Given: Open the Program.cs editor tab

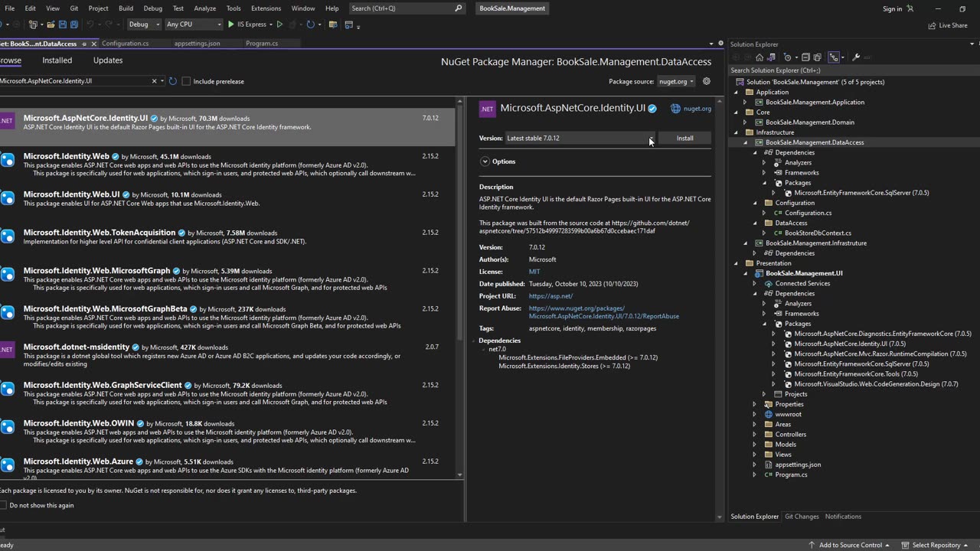Looking at the screenshot, I should 262,44.
